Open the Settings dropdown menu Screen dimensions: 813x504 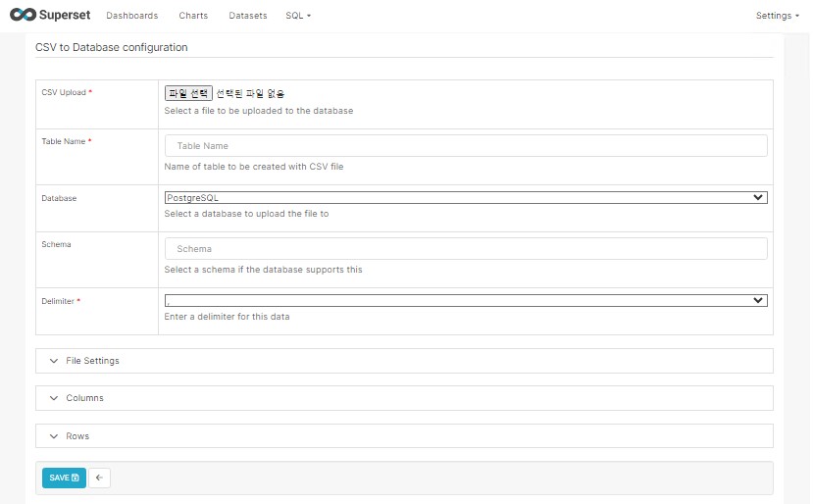click(x=776, y=16)
